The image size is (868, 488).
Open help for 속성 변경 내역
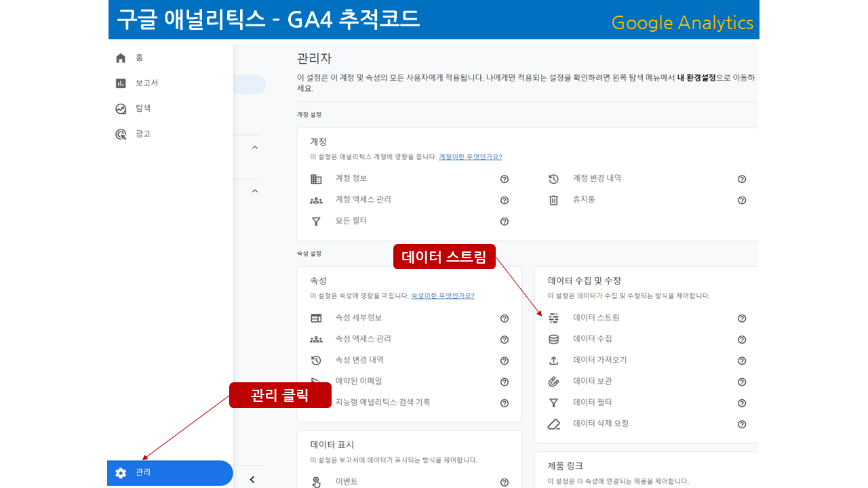click(505, 361)
